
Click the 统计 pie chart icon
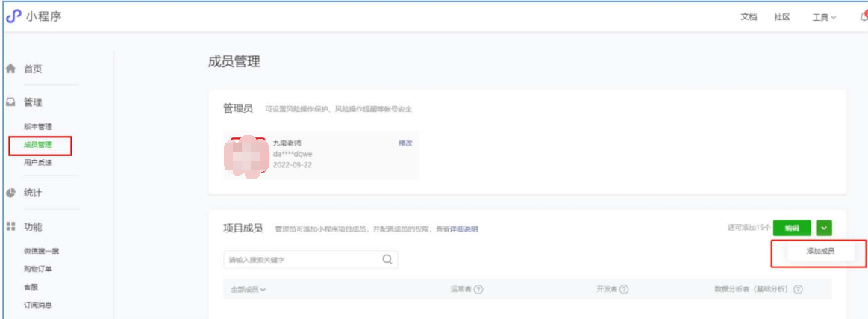coord(11,193)
